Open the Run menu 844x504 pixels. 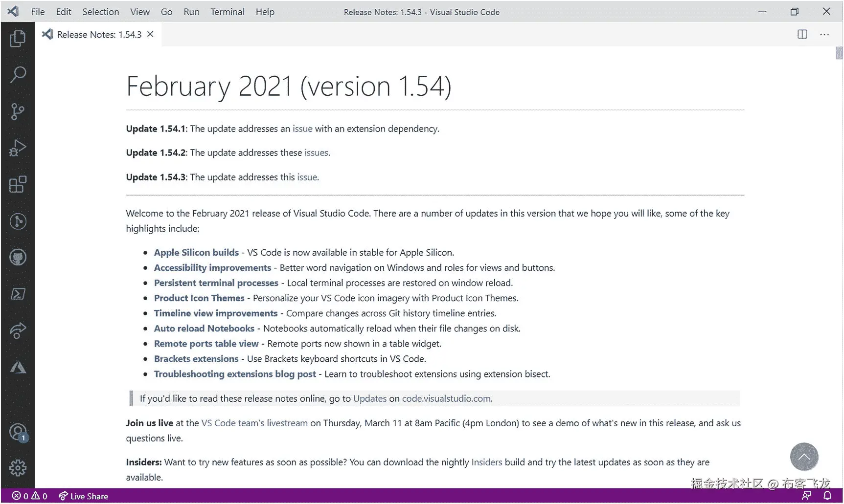coord(191,12)
